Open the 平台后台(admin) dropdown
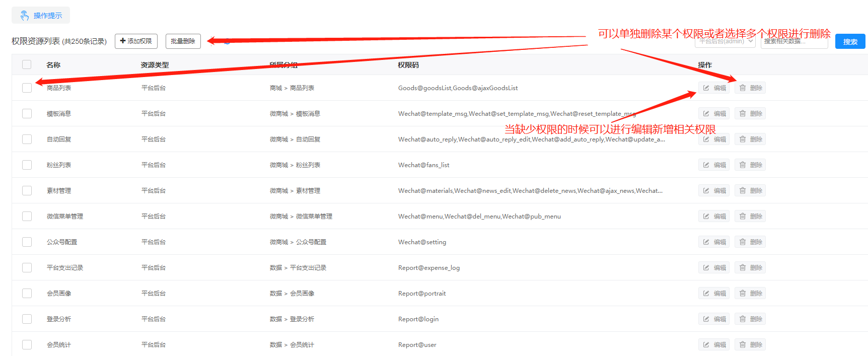868x356 pixels. [725, 41]
